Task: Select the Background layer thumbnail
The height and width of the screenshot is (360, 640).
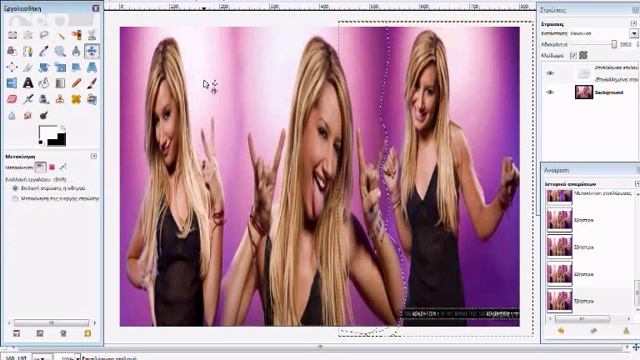Action: tap(584, 92)
